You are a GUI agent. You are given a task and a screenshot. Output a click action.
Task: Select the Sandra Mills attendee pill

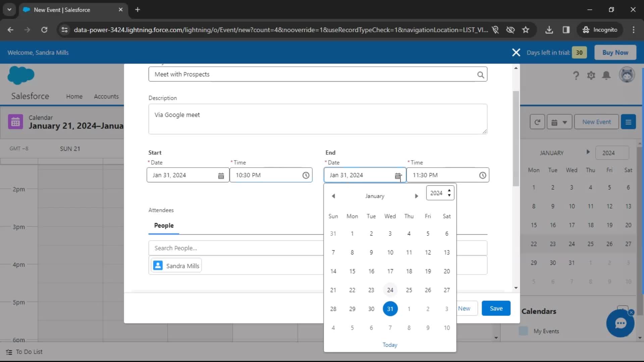[176, 266]
